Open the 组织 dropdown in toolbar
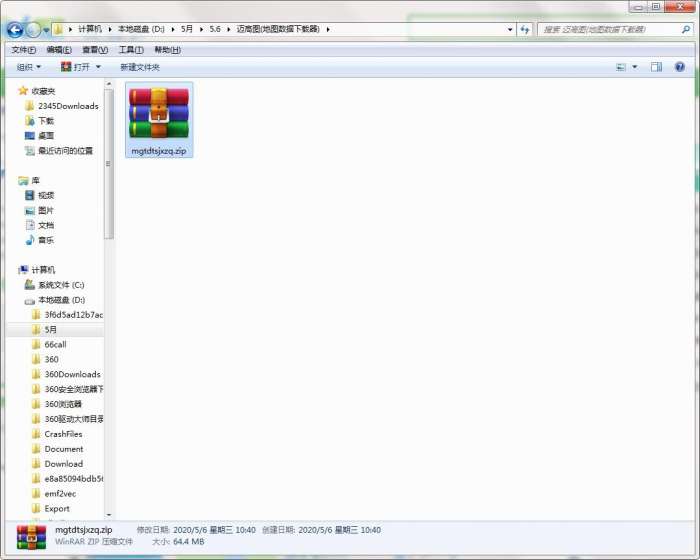This screenshot has height=560, width=700. tap(29, 67)
